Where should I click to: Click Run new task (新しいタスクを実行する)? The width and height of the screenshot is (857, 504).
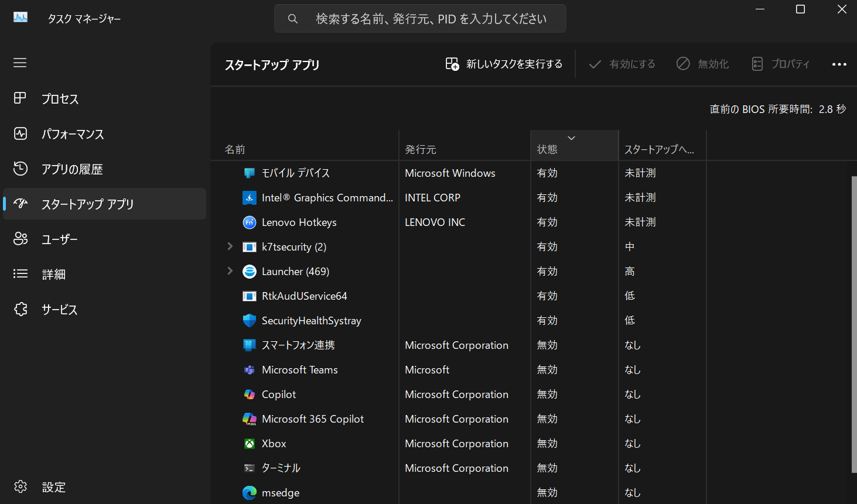coord(504,64)
